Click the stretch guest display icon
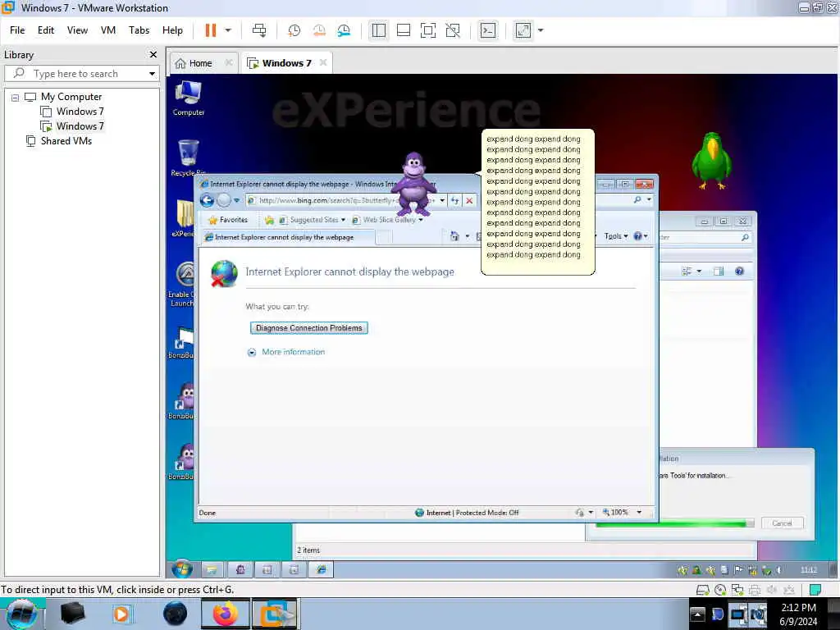The image size is (840, 630). (x=523, y=30)
